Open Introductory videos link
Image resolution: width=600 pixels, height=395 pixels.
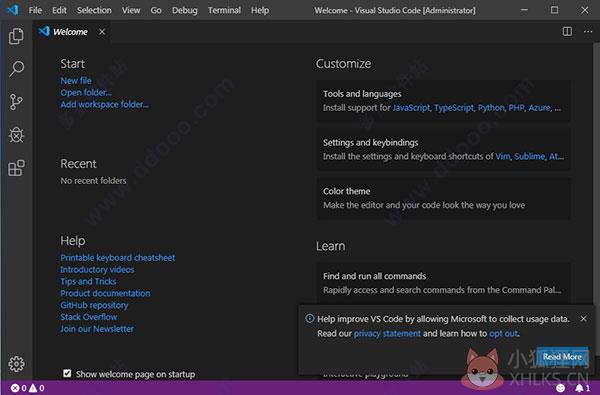(x=97, y=269)
